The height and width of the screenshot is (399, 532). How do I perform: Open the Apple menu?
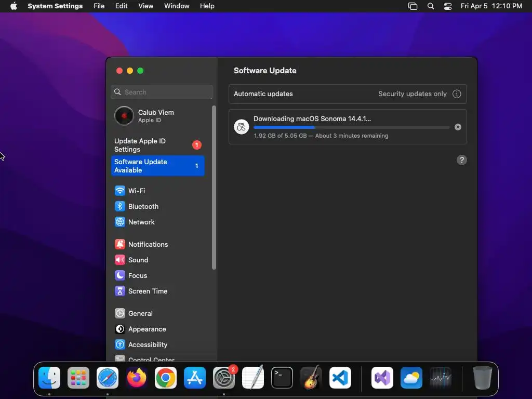tap(14, 6)
